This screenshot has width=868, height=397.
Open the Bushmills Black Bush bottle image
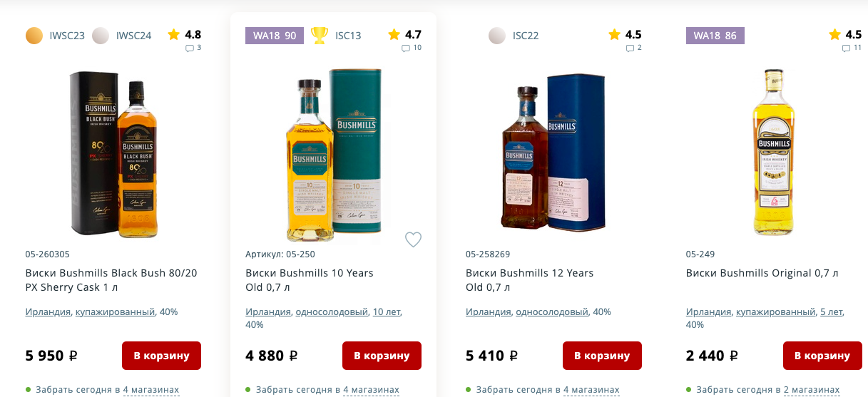pyautogui.click(x=113, y=153)
